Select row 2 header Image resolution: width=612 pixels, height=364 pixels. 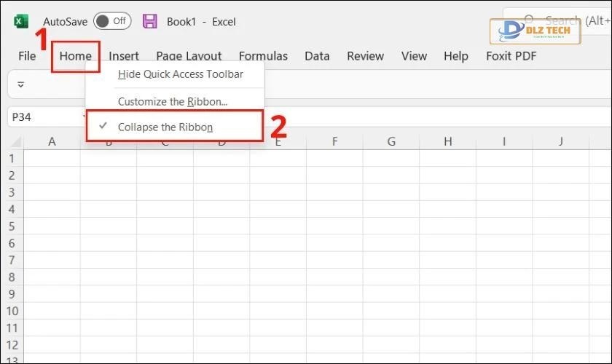(x=12, y=175)
